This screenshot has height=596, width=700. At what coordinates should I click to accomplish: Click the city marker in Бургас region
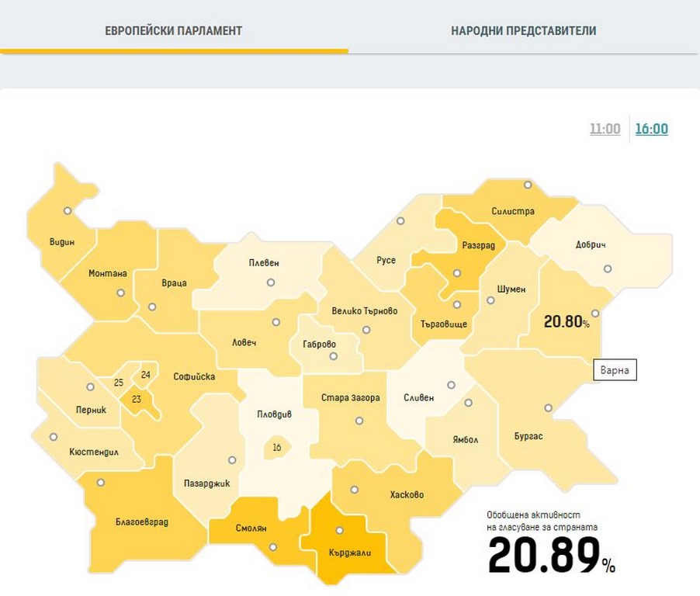click(549, 407)
